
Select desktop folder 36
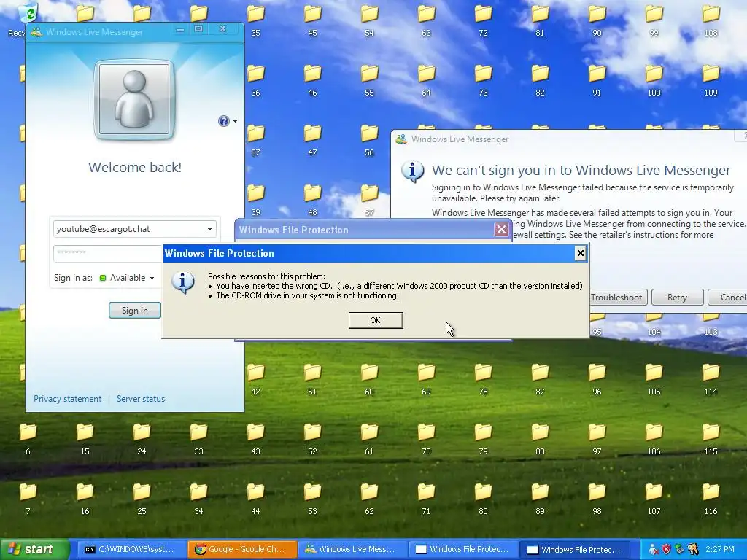click(256, 79)
